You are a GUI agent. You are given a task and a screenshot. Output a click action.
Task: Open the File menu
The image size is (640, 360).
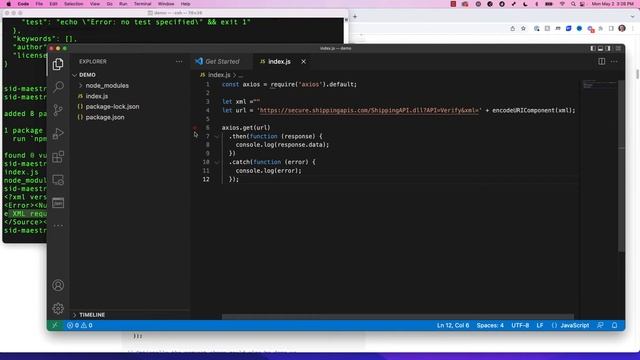click(39, 4)
